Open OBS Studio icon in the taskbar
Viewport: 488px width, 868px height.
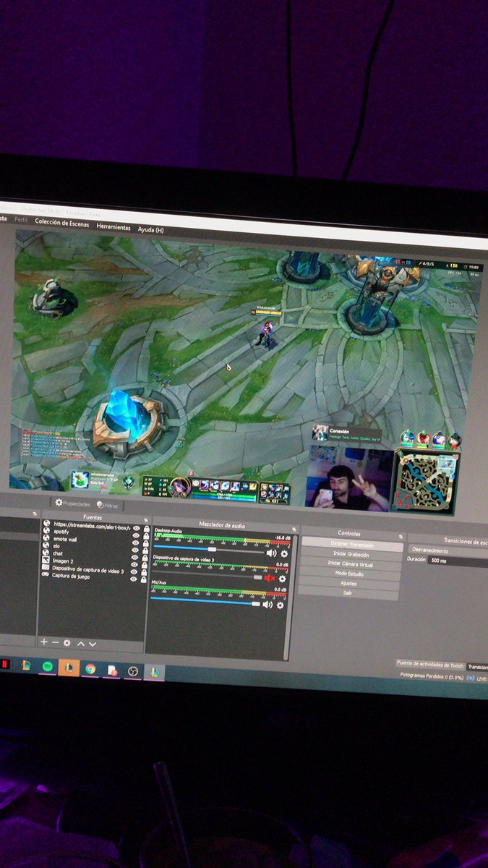point(132,671)
